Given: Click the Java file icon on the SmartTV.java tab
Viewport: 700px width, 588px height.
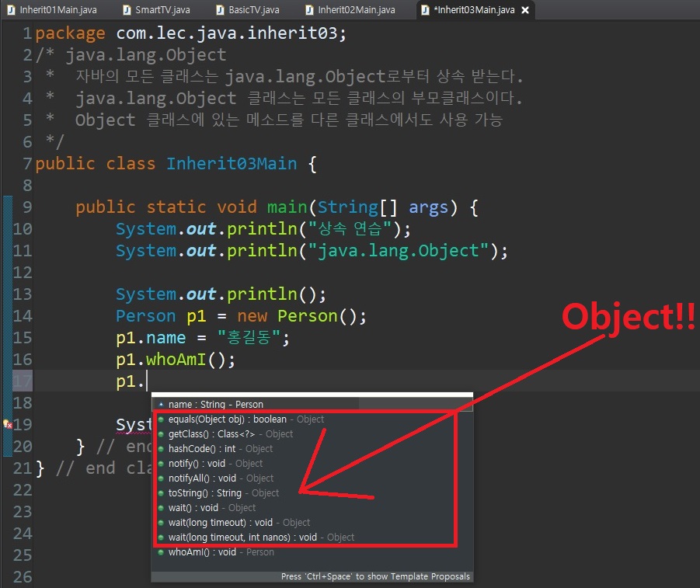Looking at the screenshot, I should [127, 10].
